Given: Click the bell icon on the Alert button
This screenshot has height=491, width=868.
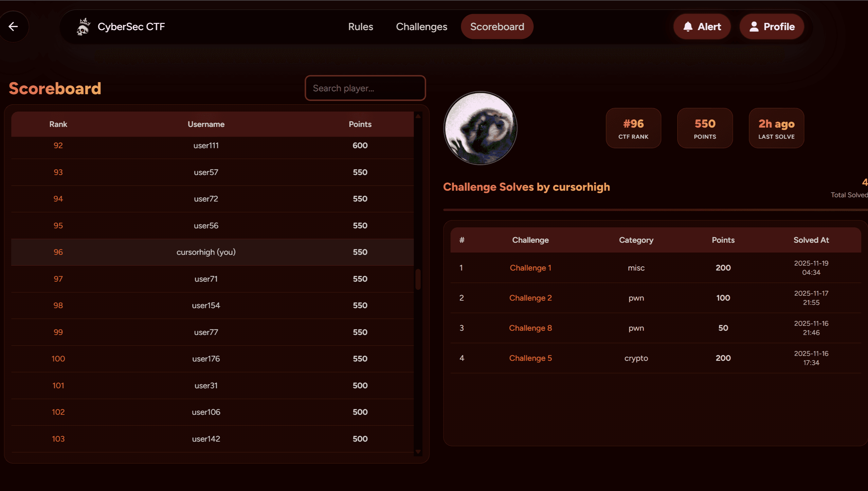Looking at the screenshot, I should pyautogui.click(x=689, y=26).
